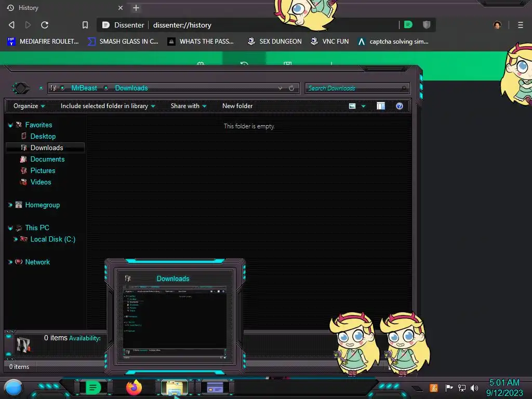
Task: Select Desktop under Favorites
Action: (x=43, y=137)
